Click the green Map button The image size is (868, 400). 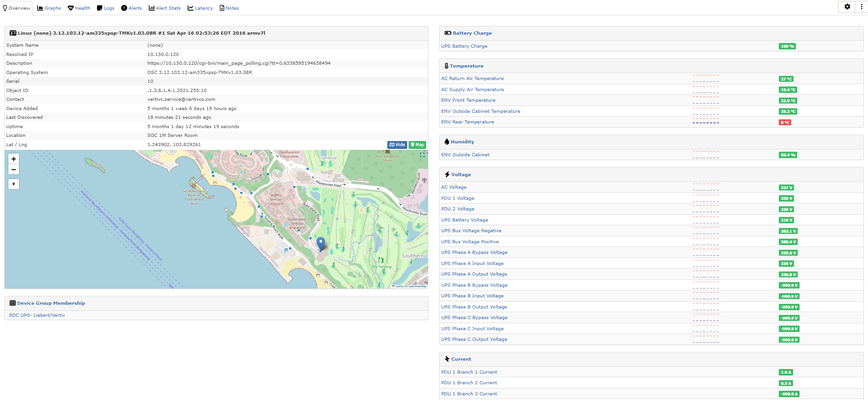(417, 145)
